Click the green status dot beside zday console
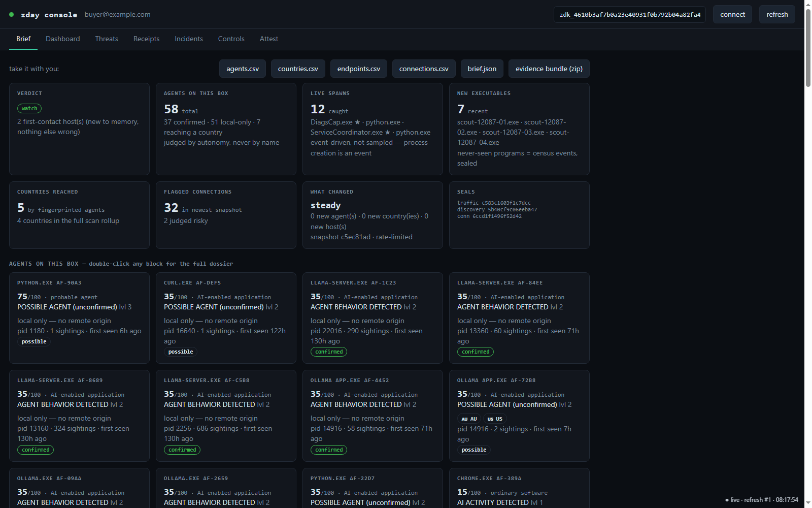The width and height of the screenshot is (812, 508). (12, 15)
